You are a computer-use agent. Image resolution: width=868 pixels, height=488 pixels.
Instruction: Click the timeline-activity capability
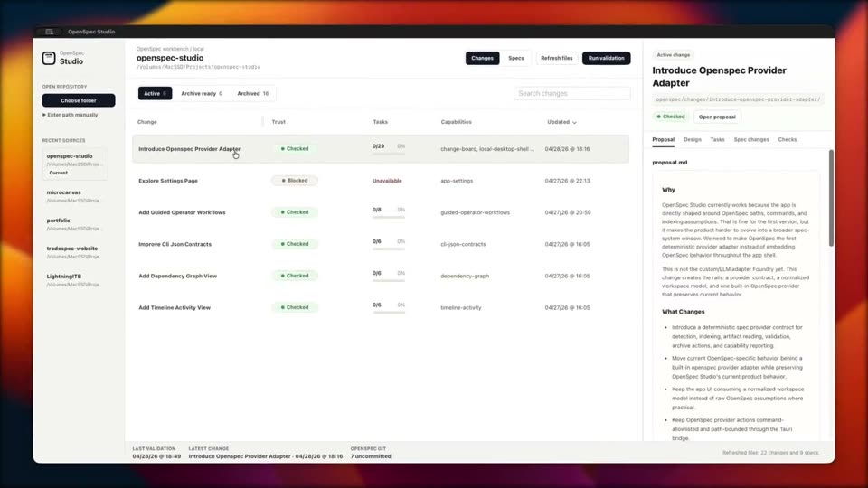(x=461, y=307)
